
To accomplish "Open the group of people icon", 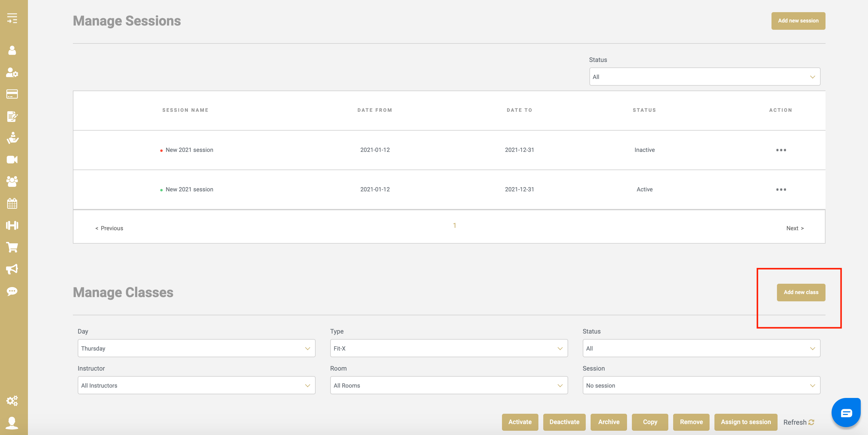I will click(x=12, y=181).
